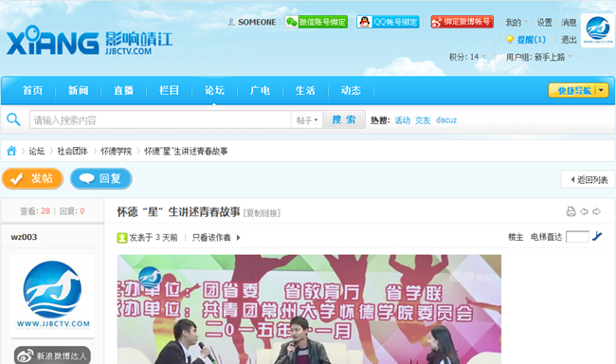Click the elevator jump icon

[597, 236]
